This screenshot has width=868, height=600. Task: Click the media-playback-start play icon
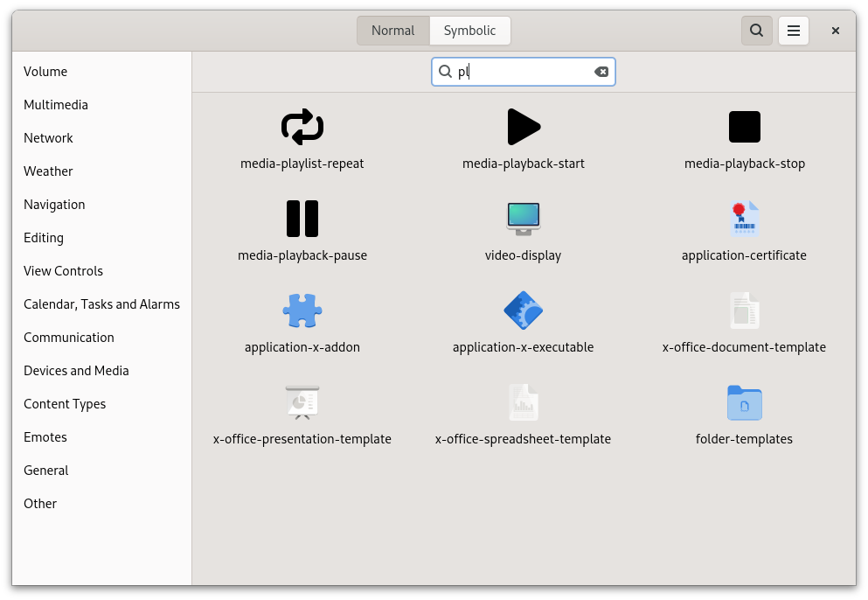[x=523, y=127]
